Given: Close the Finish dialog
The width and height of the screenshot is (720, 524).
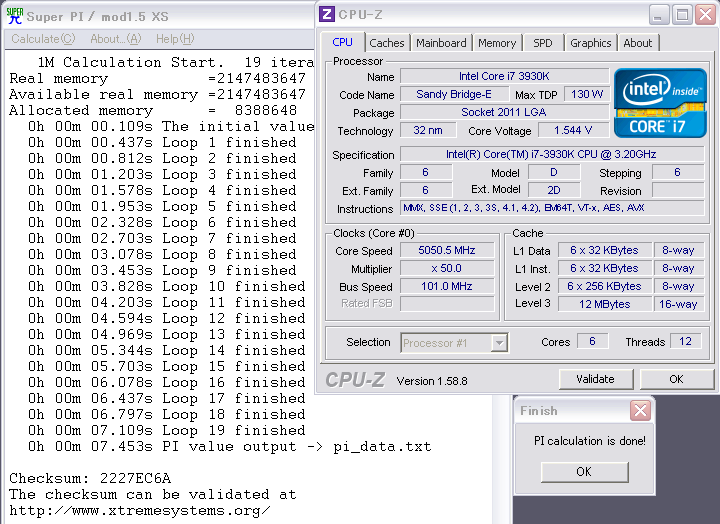Looking at the screenshot, I should pos(640,411).
